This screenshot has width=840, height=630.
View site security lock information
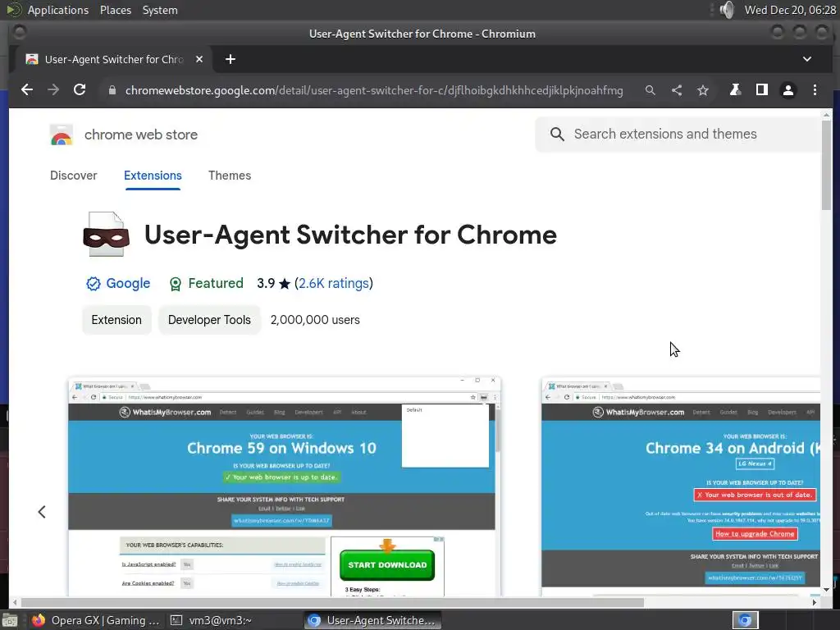(112, 90)
